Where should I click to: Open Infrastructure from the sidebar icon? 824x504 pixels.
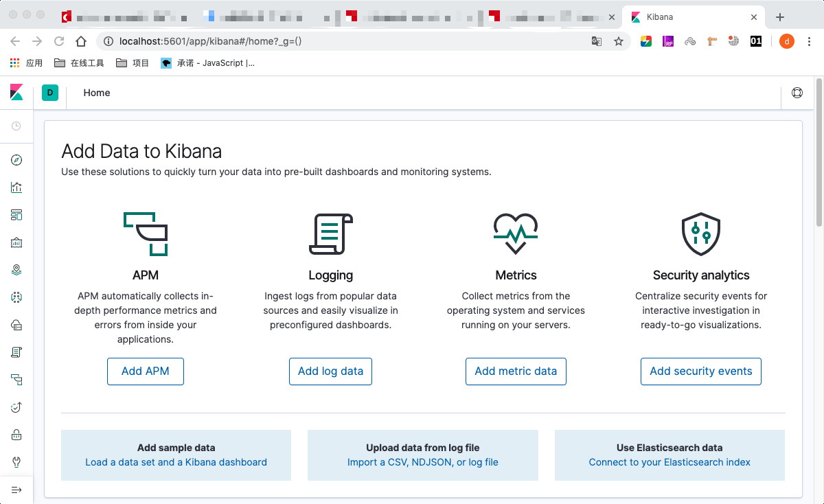[16, 325]
